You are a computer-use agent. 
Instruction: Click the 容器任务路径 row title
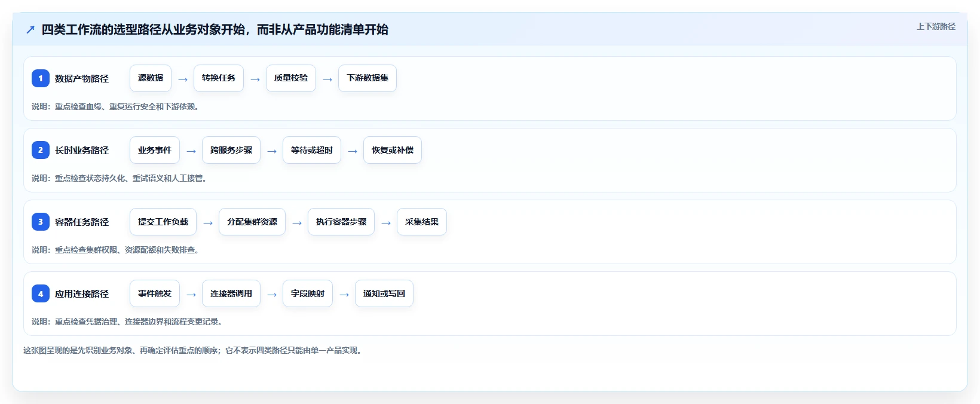[82, 222]
